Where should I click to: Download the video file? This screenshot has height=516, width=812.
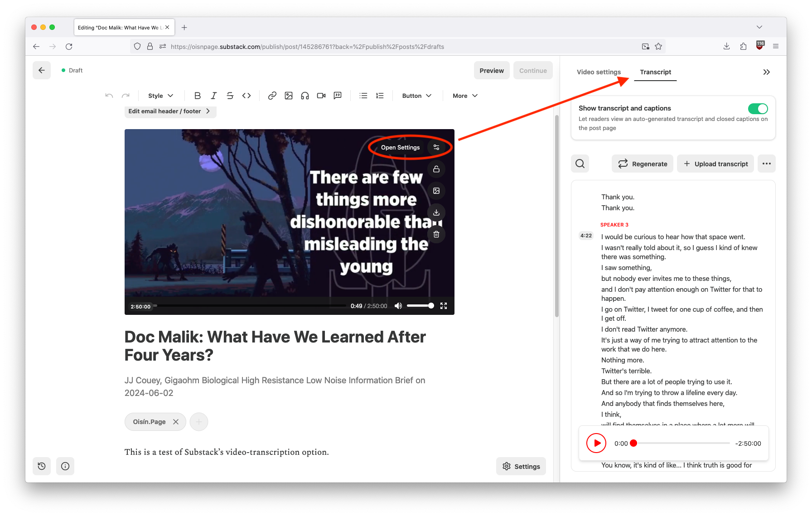(436, 212)
